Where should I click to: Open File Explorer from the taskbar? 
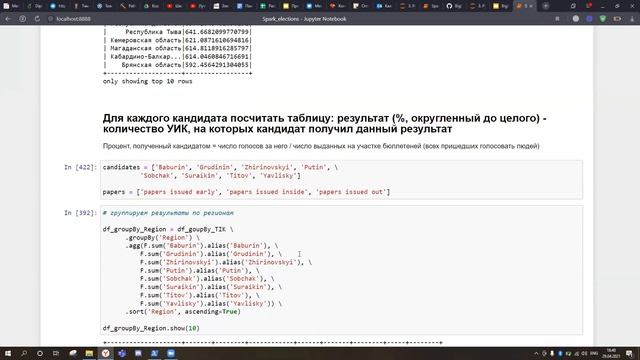point(89,353)
